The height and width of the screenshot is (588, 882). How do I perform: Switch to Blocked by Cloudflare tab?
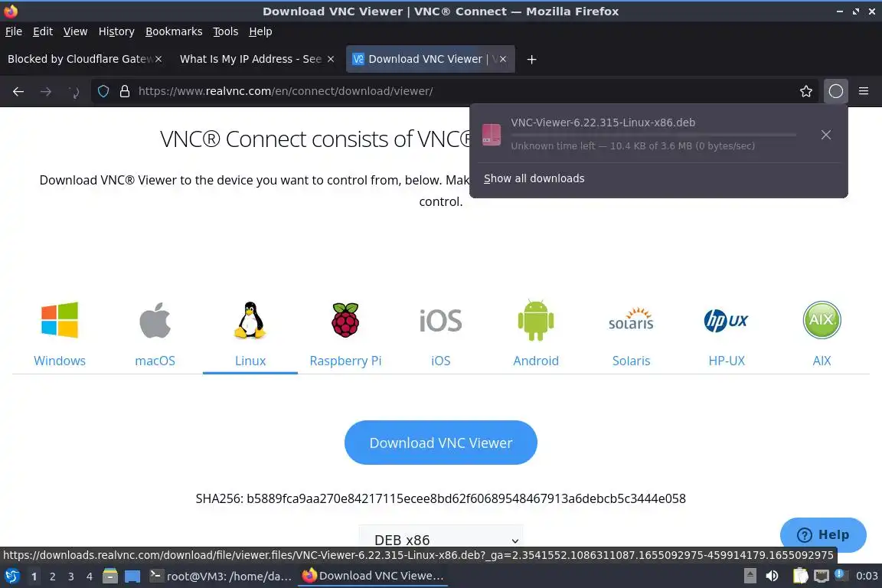coord(80,59)
